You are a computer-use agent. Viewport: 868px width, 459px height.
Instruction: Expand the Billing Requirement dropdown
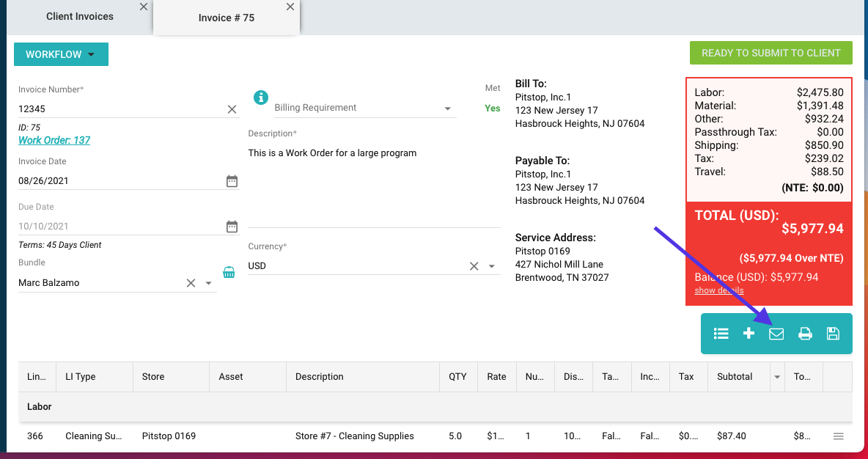pos(448,109)
